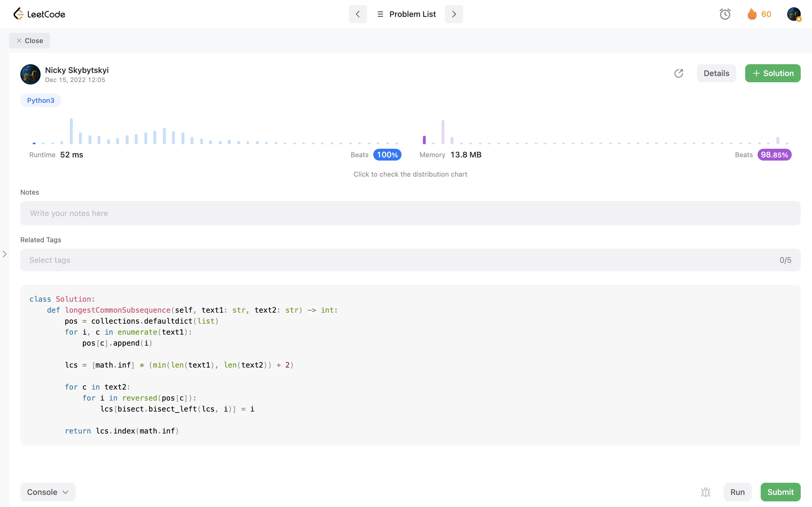Click the green Solution button
The height and width of the screenshot is (507, 812).
click(773, 73)
